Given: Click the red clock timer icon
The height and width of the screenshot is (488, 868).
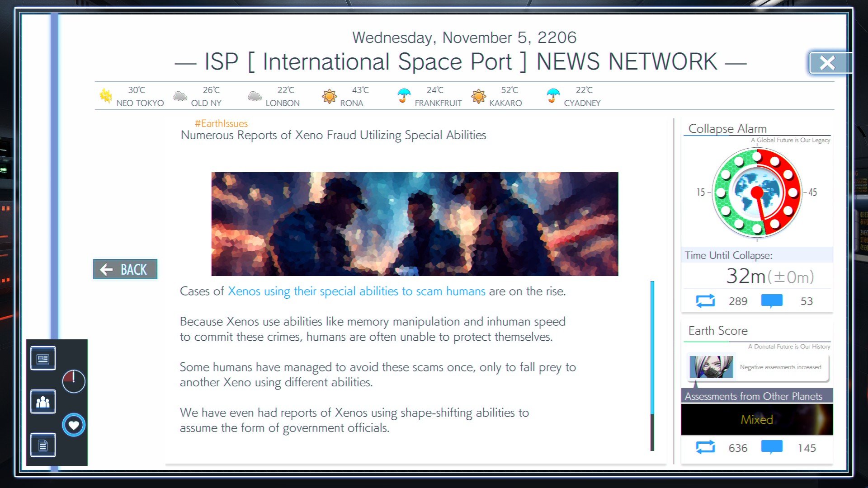Looking at the screenshot, I should click(74, 381).
